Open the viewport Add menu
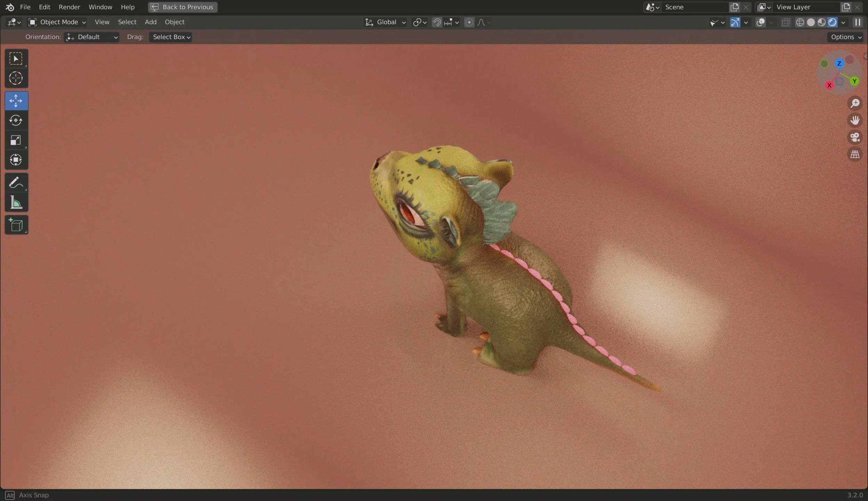The image size is (868, 501). click(x=151, y=22)
